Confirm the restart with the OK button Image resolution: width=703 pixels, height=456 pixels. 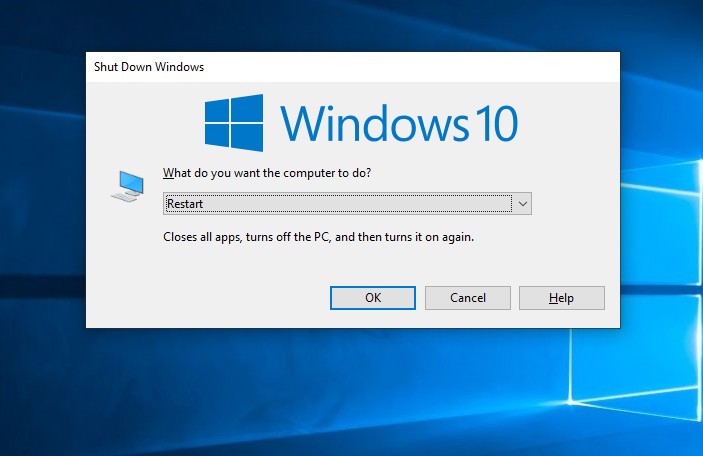pos(372,298)
